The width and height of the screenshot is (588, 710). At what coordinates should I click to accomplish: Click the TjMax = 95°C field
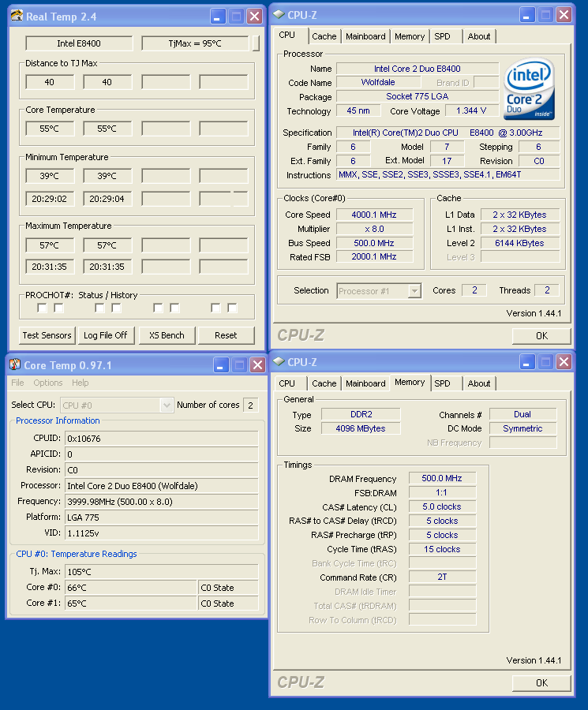tap(195, 43)
